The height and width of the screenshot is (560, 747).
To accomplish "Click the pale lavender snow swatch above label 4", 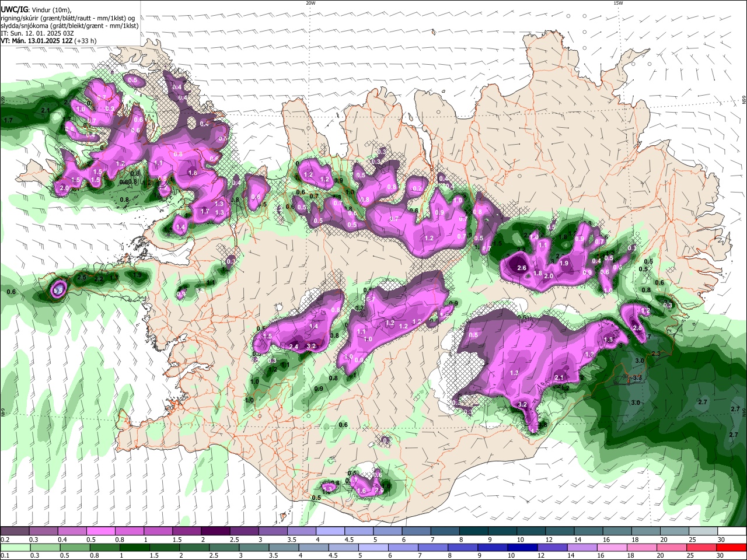I will click(330, 531).
